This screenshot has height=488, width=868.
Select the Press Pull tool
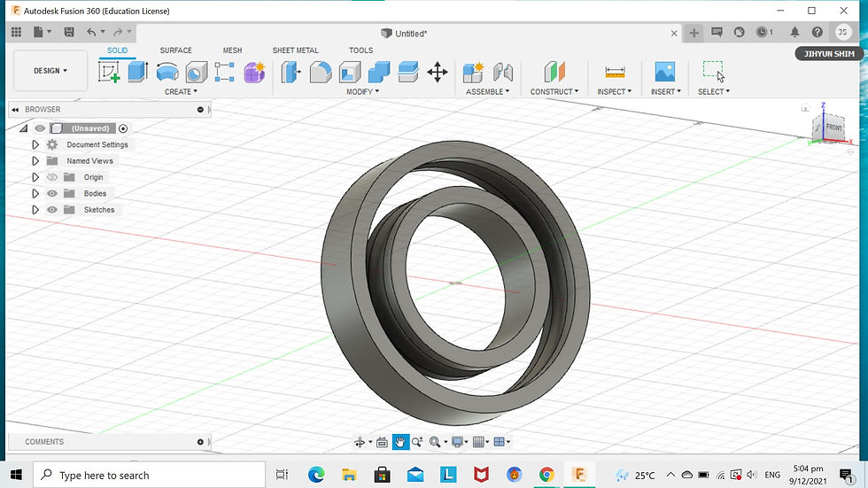tap(291, 72)
